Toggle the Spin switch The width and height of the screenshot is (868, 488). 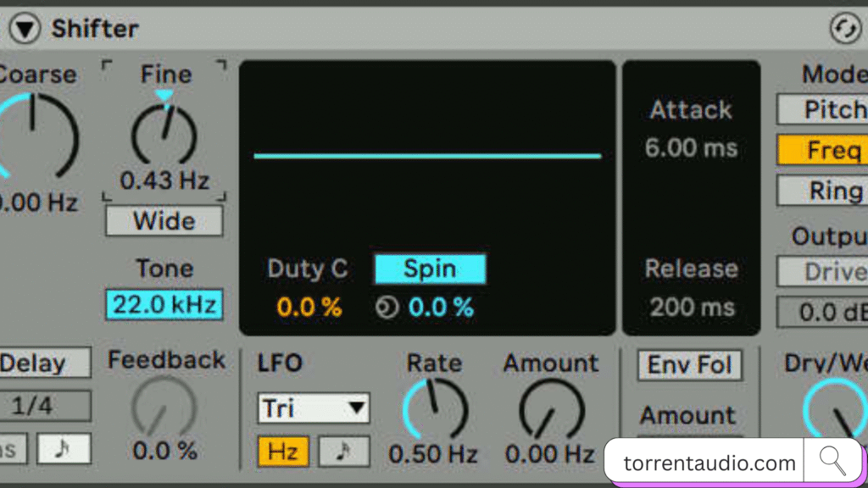[x=430, y=269]
